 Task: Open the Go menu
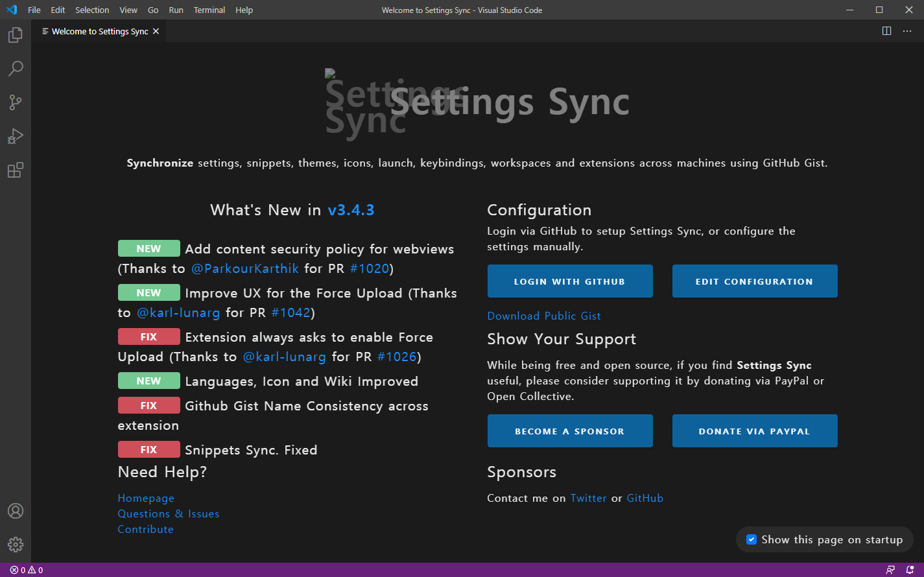[x=153, y=10]
